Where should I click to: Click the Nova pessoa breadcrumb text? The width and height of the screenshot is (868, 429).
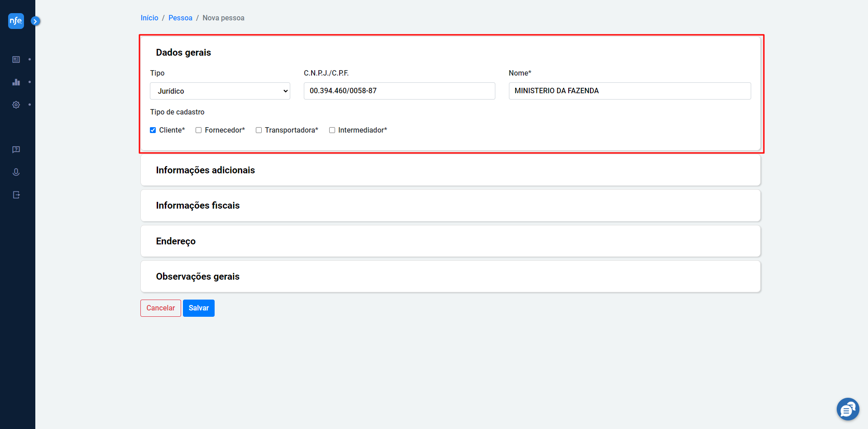click(x=223, y=18)
